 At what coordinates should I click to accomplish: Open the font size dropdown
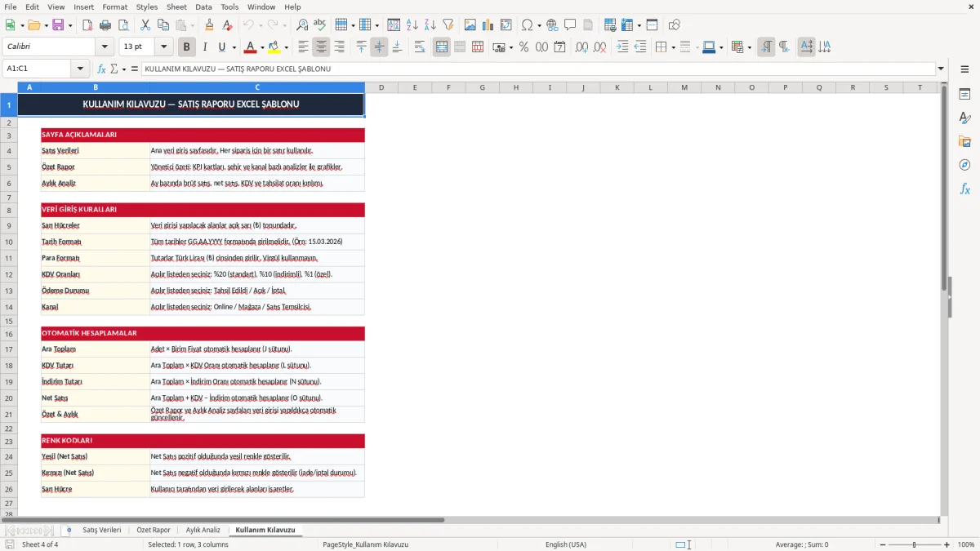164,47
